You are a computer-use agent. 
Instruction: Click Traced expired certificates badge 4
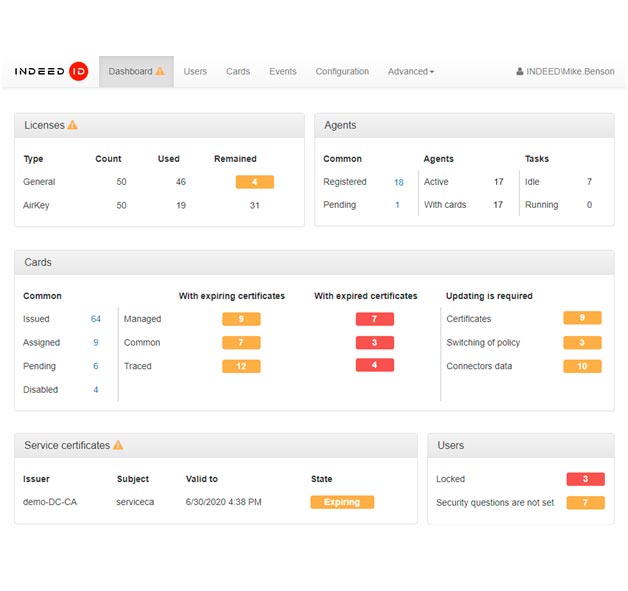coord(375,365)
